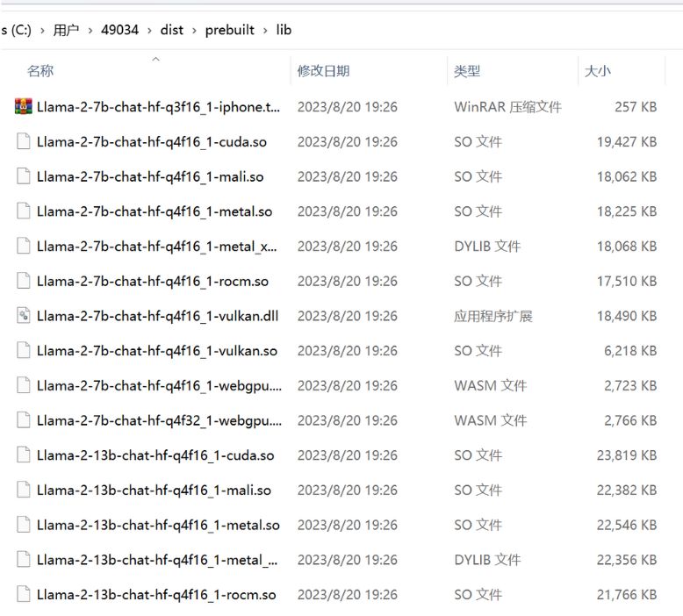Navigate to 49034 folder in breadcrumb
The image size is (683, 616).
(x=119, y=30)
